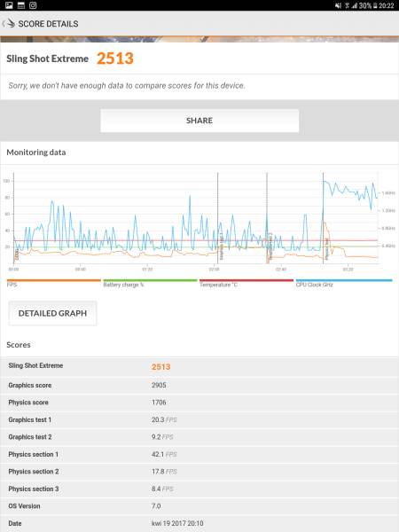Viewport: 399px width, 532px height.
Task: Tap the Scores section heading
Action: click(19, 345)
